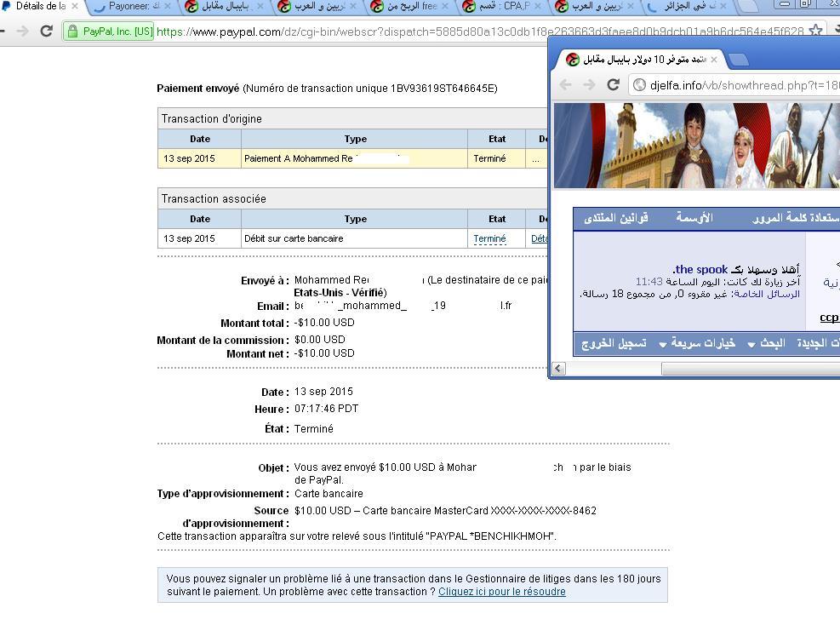Screen dimensions: 840x619
Task: Open the 'Déta' details link in associated transaction
Action: pyautogui.click(x=540, y=238)
